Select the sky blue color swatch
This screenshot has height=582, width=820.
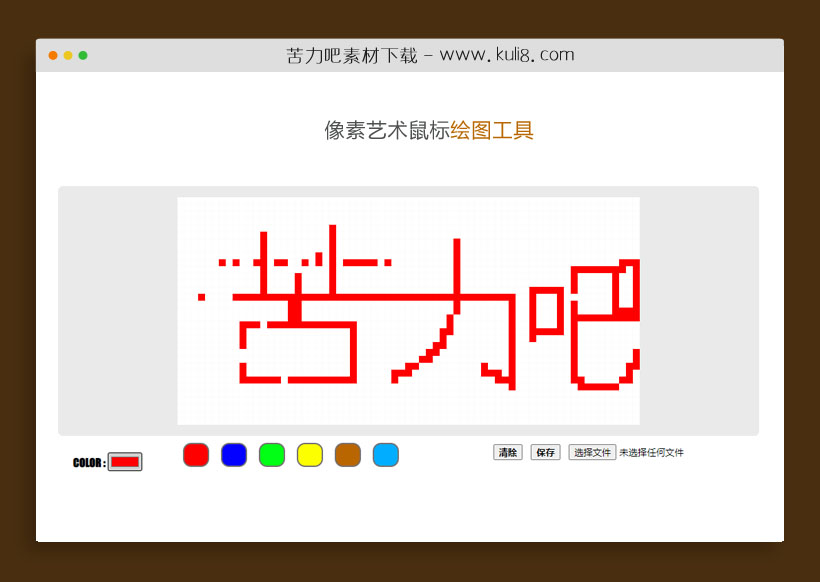(386, 454)
